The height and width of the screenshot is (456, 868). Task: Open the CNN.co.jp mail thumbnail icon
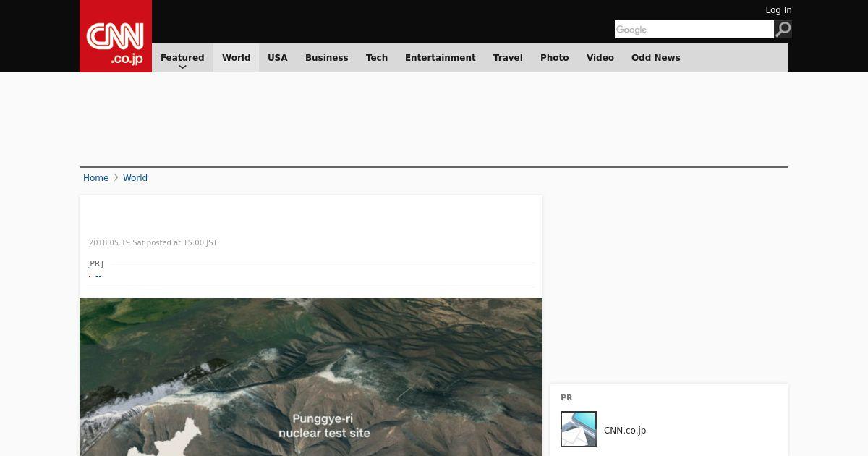(x=579, y=429)
